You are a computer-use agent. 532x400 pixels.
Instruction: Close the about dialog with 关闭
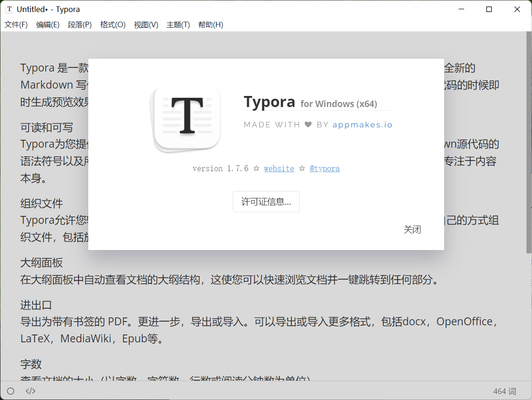(x=412, y=229)
